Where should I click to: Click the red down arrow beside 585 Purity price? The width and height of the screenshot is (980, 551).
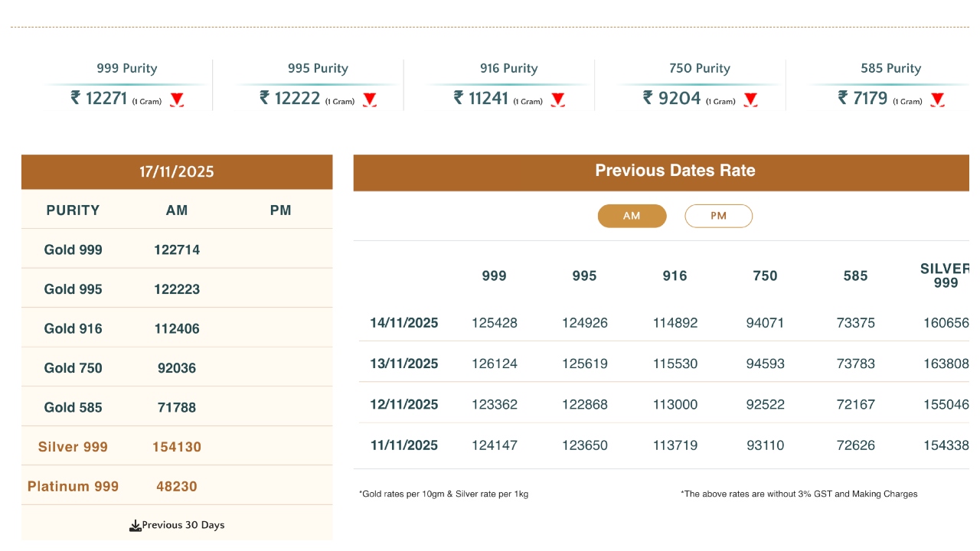937,99
